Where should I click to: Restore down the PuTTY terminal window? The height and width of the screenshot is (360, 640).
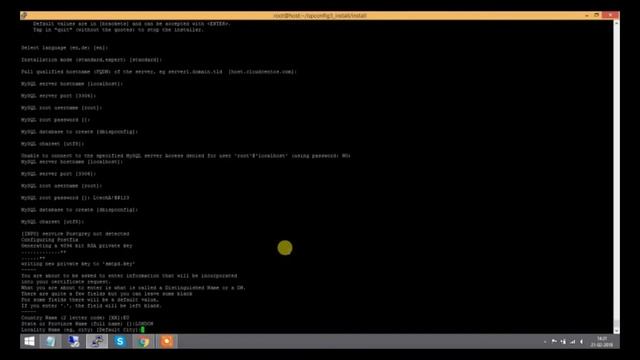(596, 16)
